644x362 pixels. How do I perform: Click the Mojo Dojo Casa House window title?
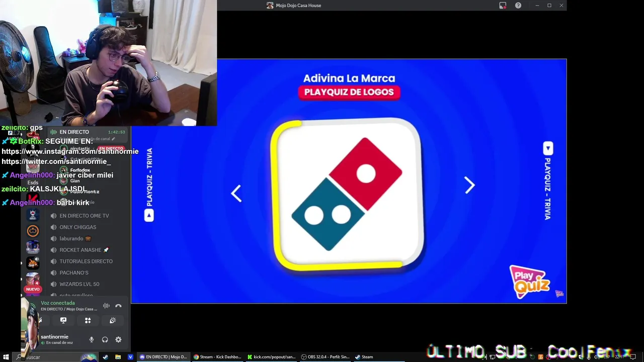coord(298,6)
